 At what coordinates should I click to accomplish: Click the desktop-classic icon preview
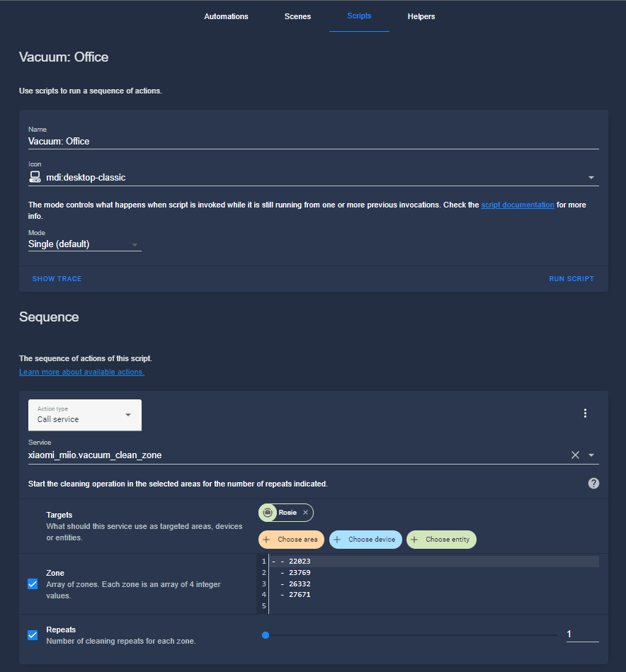coord(35,177)
